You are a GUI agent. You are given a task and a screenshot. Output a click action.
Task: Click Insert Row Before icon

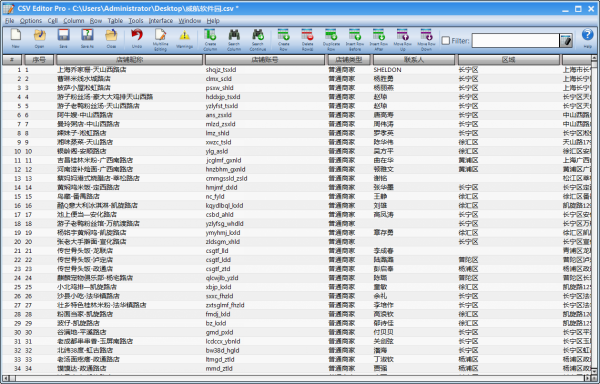355,39
